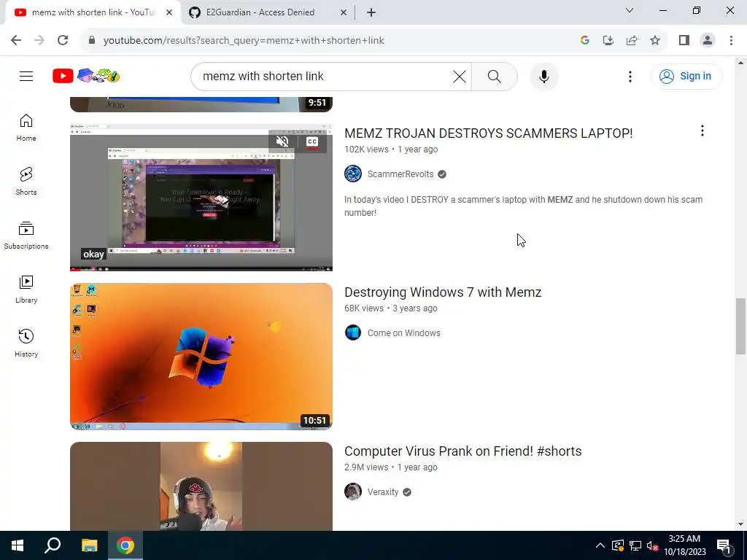Open the ScammerRevolts channel name link

pyautogui.click(x=400, y=174)
